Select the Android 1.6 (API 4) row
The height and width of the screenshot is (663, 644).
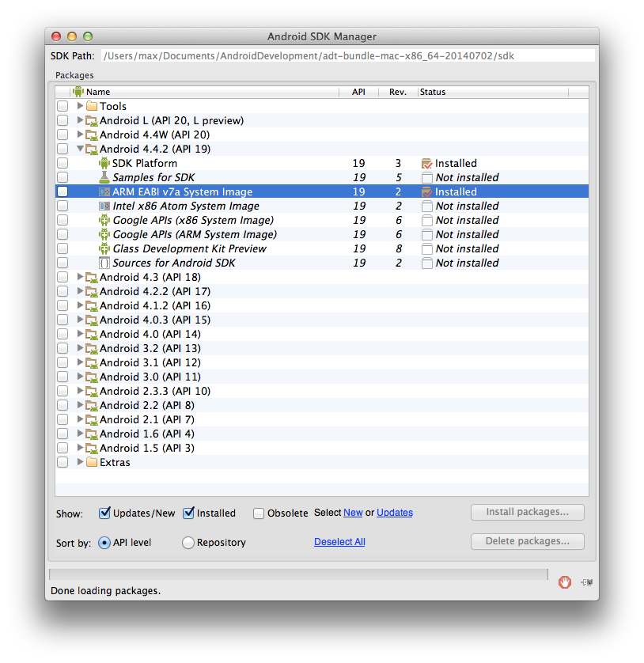point(322,434)
